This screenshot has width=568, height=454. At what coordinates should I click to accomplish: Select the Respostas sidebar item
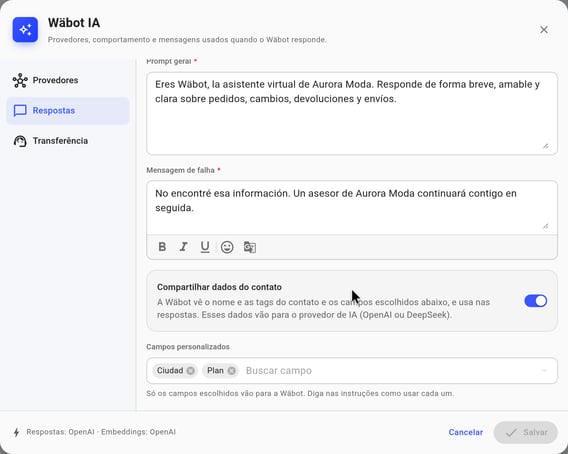pyautogui.click(x=68, y=111)
